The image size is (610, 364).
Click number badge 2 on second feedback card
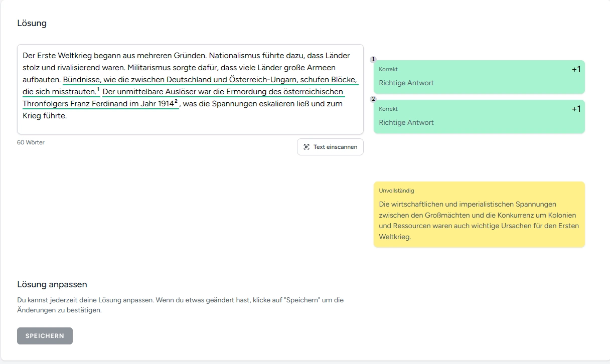[373, 99]
